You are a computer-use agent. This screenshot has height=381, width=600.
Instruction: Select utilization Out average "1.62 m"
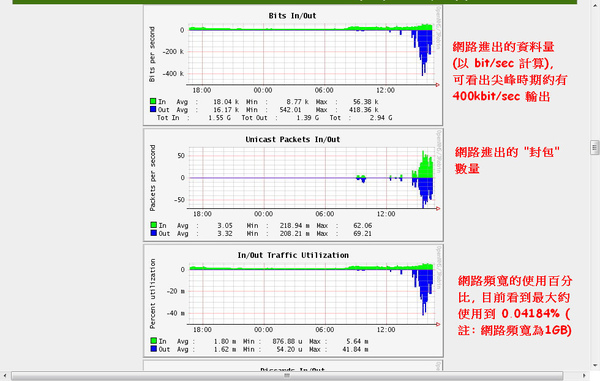[x=225, y=350]
